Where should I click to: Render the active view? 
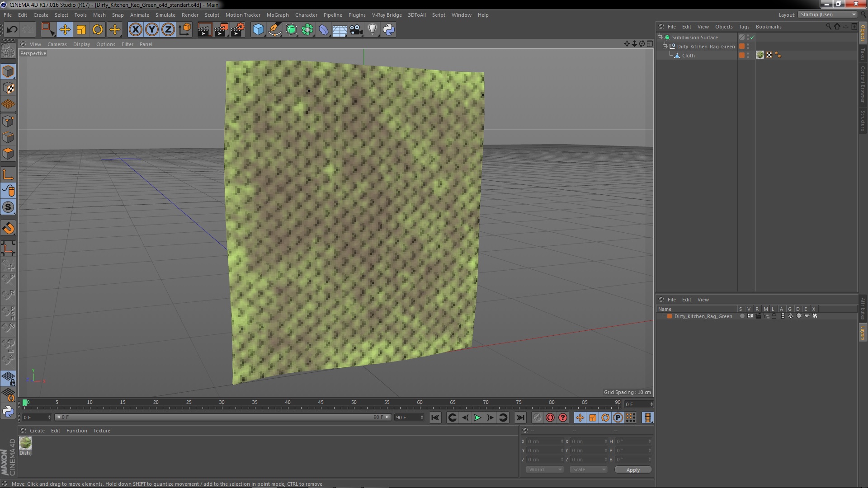(204, 30)
